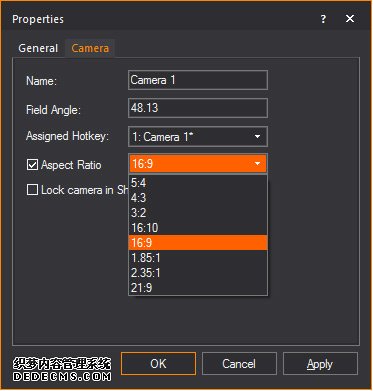Click the Assigned Hotkey dropdown arrow
Image resolution: width=373 pixels, height=391 pixels.
point(257,137)
